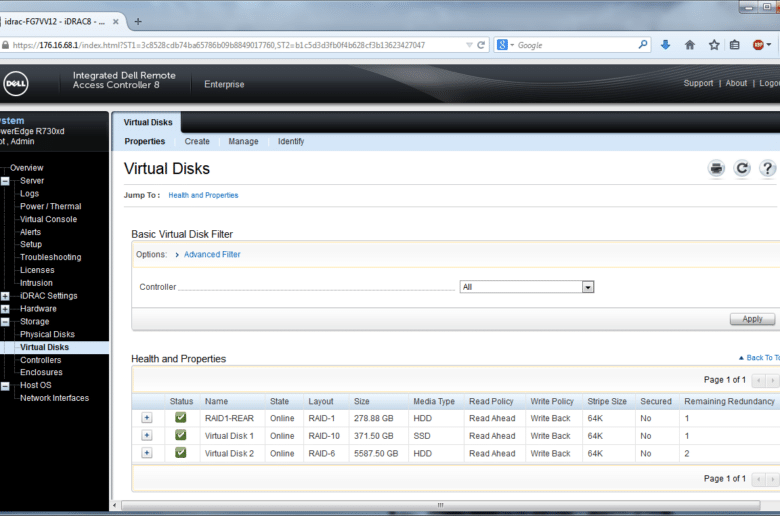Screen dimensions: 780x516
Task: Click the Remaining Redundancy column header
Action: point(729,402)
